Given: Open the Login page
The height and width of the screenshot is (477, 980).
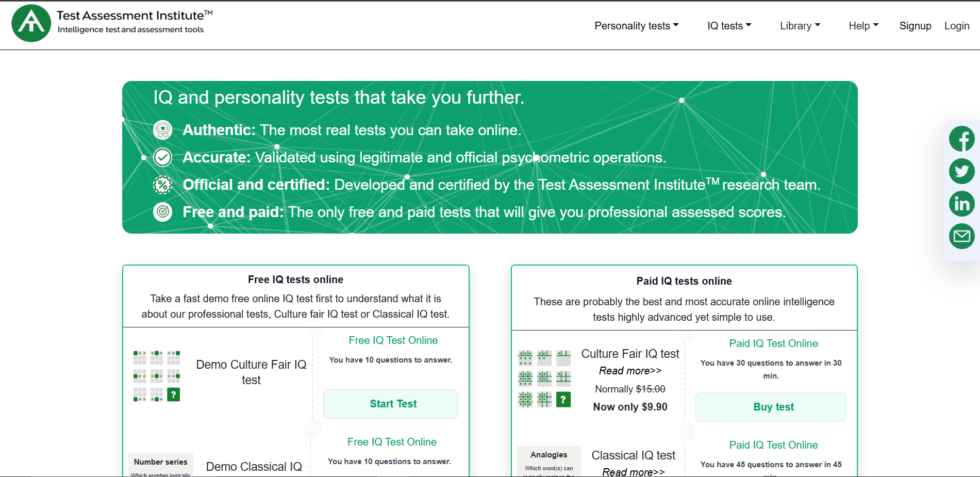Looking at the screenshot, I should point(956,26).
